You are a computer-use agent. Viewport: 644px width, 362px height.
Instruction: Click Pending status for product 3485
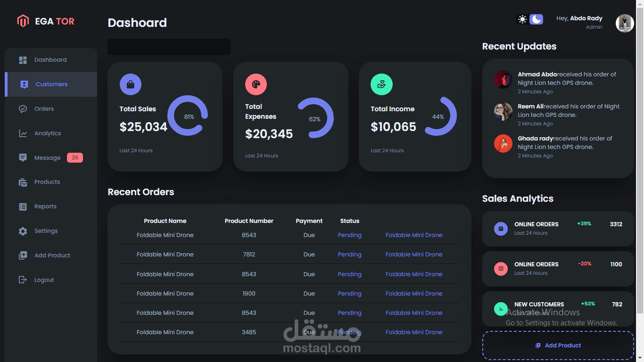[349, 332]
